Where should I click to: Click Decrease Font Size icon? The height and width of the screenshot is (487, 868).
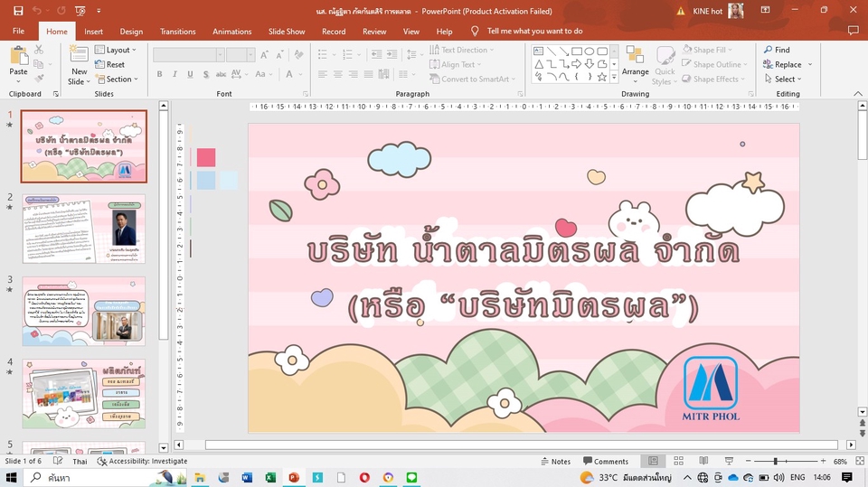click(x=280, y=54)
